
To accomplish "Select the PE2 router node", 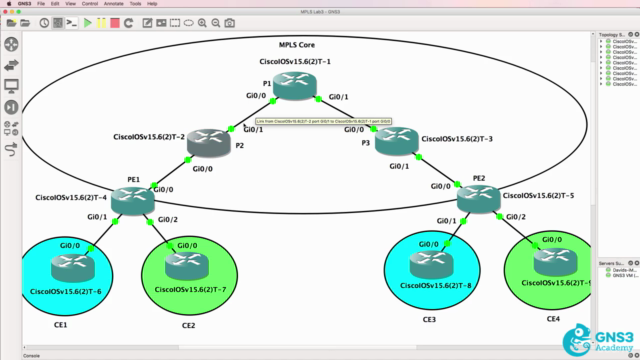I will (479, 199).
